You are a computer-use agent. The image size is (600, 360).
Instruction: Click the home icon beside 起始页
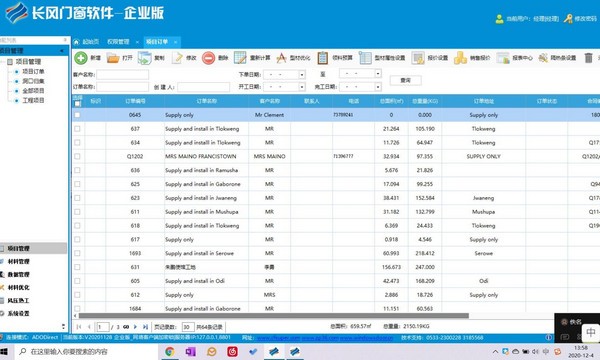point(76,42)
